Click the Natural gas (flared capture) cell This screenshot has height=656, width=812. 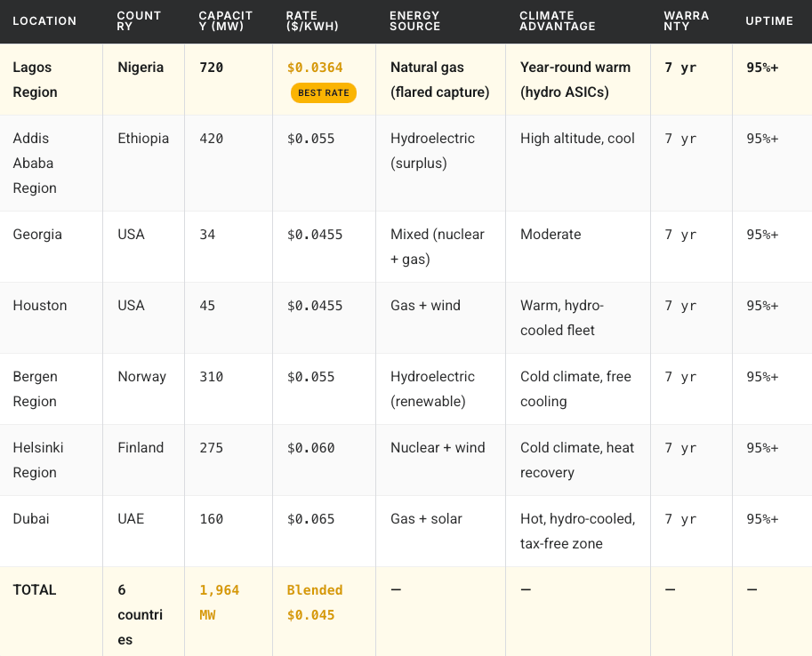pos(439,79)
